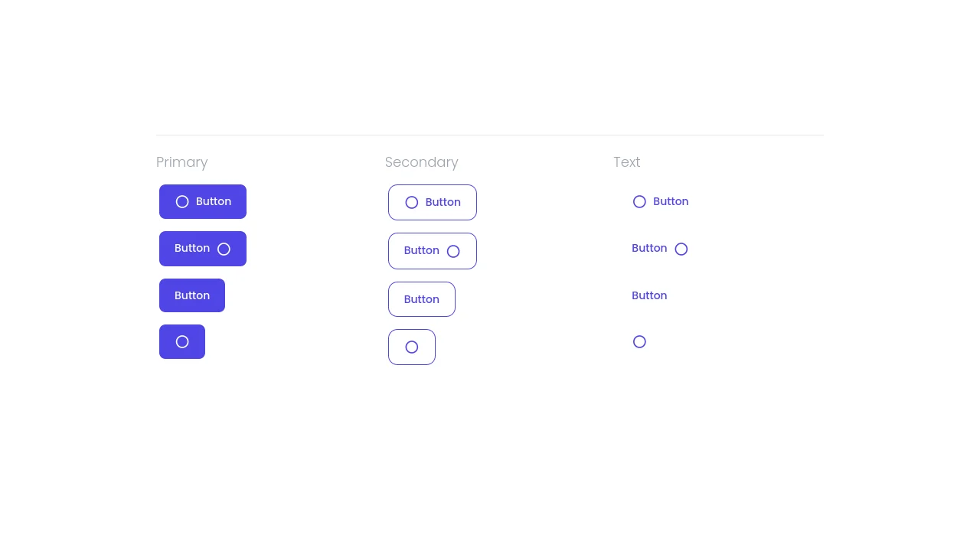Image resolution: width=980 pixels, height=551 pixels.
Task: Click the Button label in the filled leading-icon button
Action: click(x=214, y=201)
